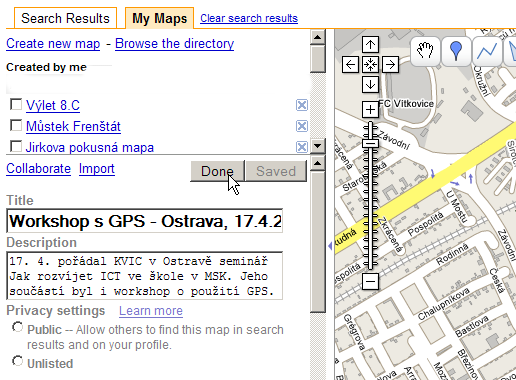
Task: Open the Výlet 8.C map
Action: (x=53, y=106)
